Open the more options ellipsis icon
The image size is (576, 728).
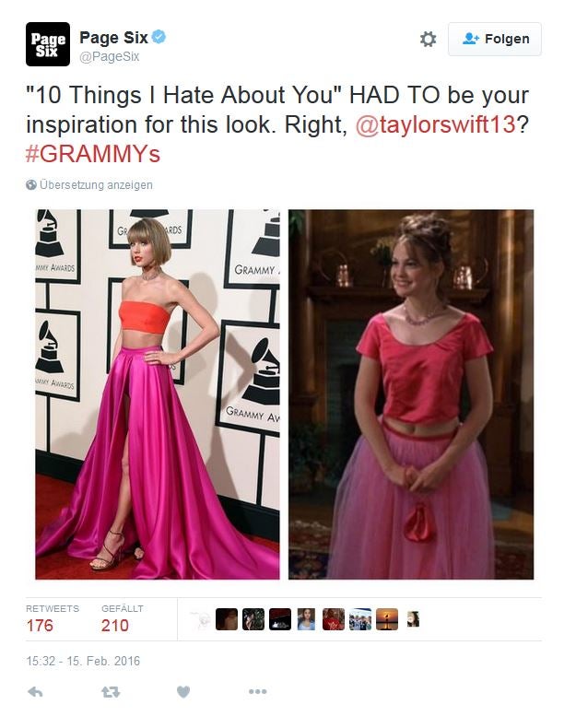tap(258, 691)
